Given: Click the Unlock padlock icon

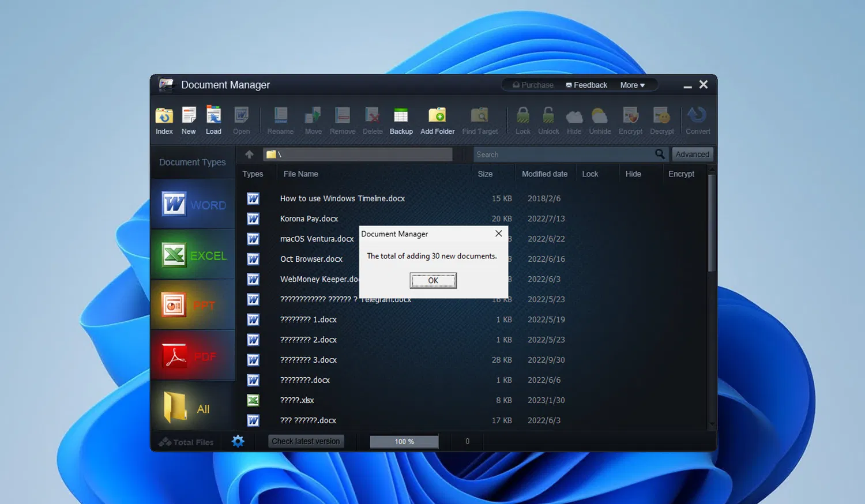Looking at the screenshot, I should click(x=548, y=116).
